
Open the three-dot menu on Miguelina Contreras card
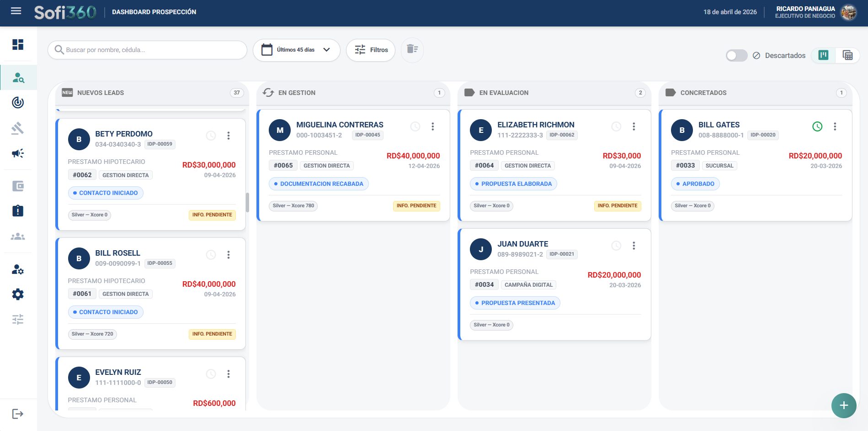point(433,126)
